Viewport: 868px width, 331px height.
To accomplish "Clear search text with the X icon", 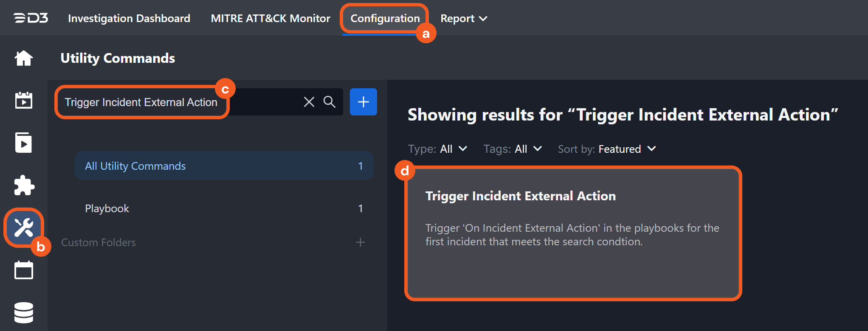I will (309, 102).
